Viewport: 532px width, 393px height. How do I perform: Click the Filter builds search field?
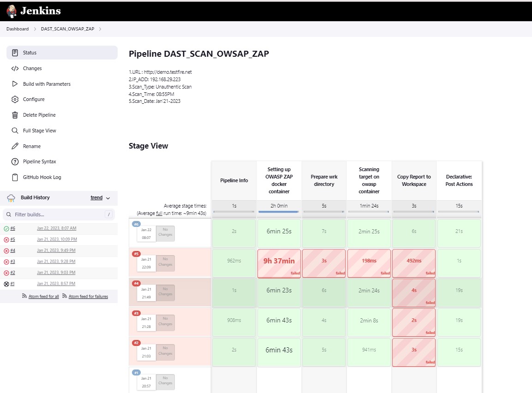pyautogui.click(x=58, y=214)
